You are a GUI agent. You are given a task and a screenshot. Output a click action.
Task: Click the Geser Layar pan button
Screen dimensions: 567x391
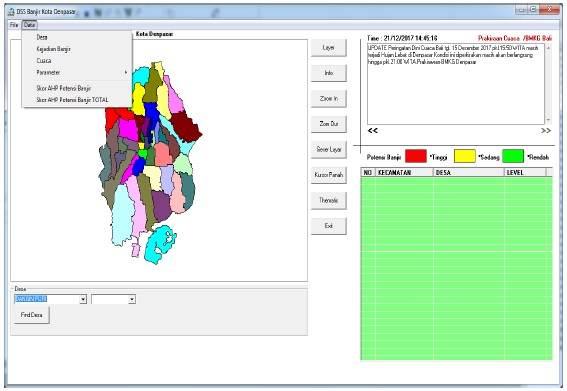pos(329,149)
